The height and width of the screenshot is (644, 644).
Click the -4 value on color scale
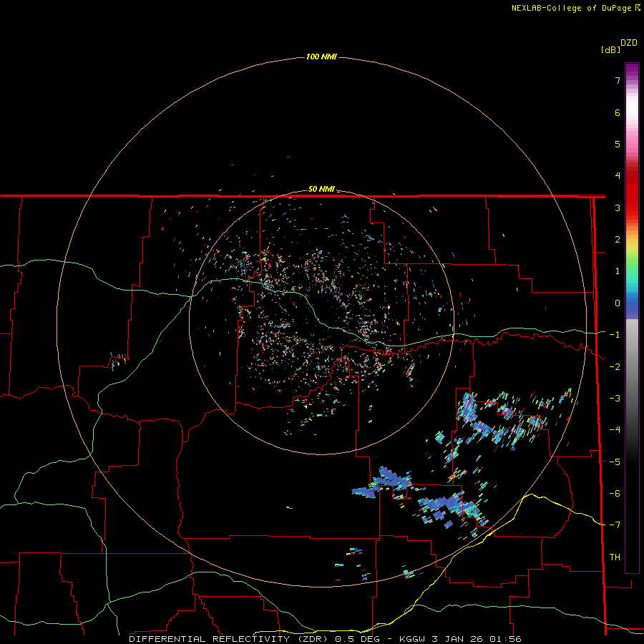point(615,430)
